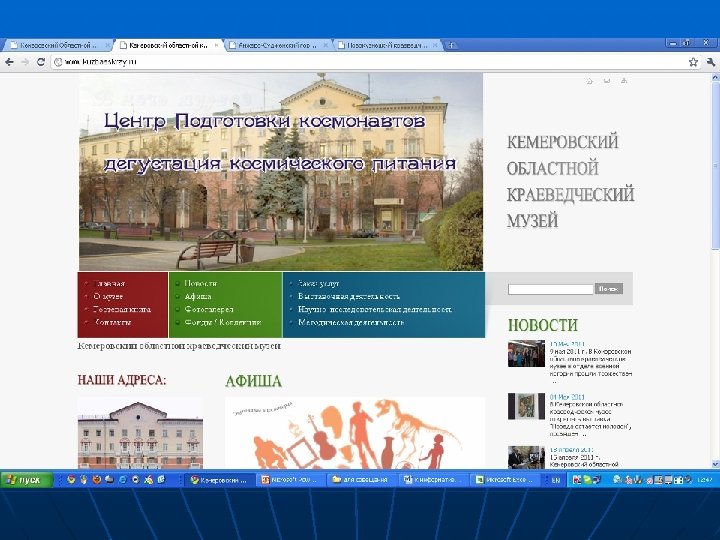Viewport: 720px width, 540px height.
Task: Open the Windows пуск Start button
Action: point(27,480)
